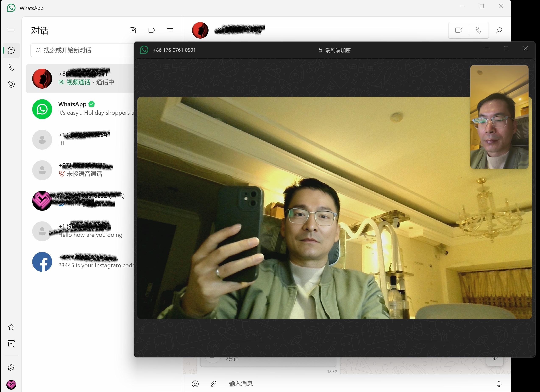Open the hamburger navigation menu

[11, 30]
